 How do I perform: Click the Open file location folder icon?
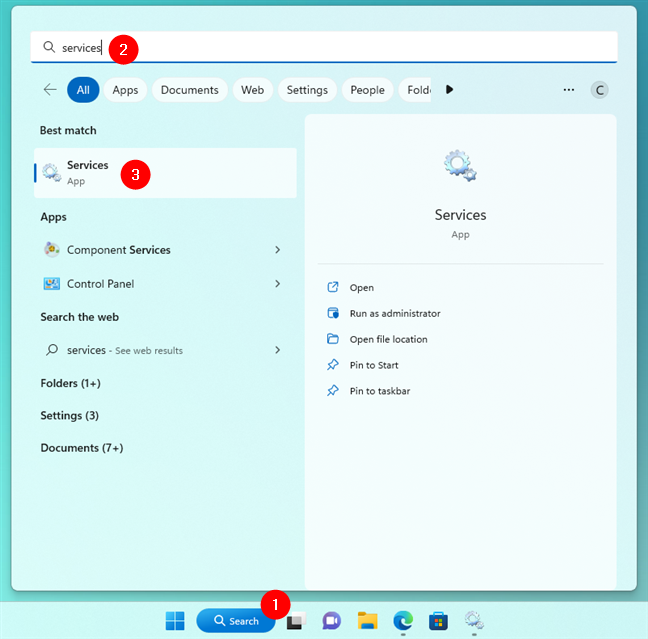pos(333,339)
